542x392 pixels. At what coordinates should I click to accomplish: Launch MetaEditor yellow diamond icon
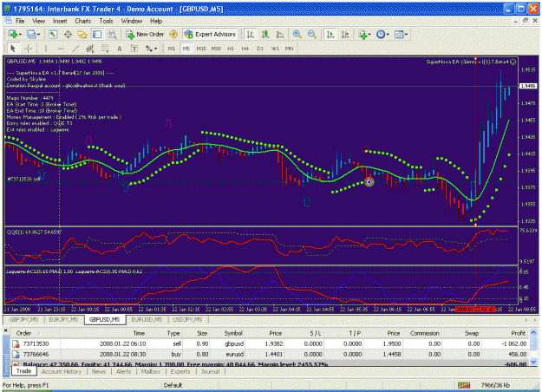(x=173, y=34)
